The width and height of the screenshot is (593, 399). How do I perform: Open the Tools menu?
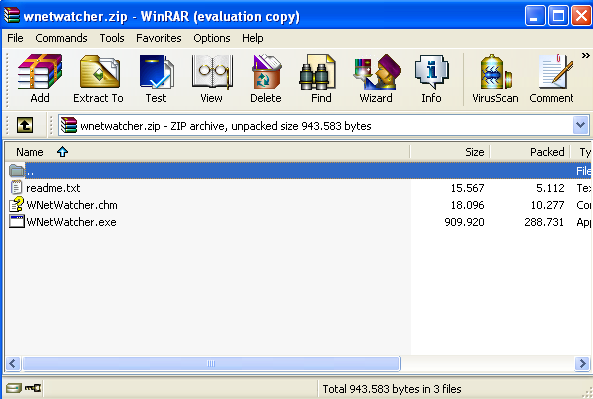[x=112, y=38]
